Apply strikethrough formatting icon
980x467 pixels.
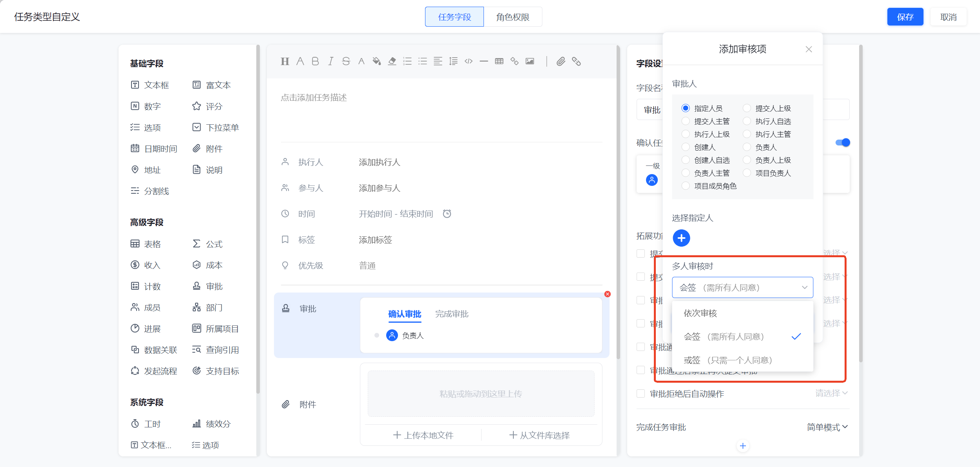click(346, 62)
